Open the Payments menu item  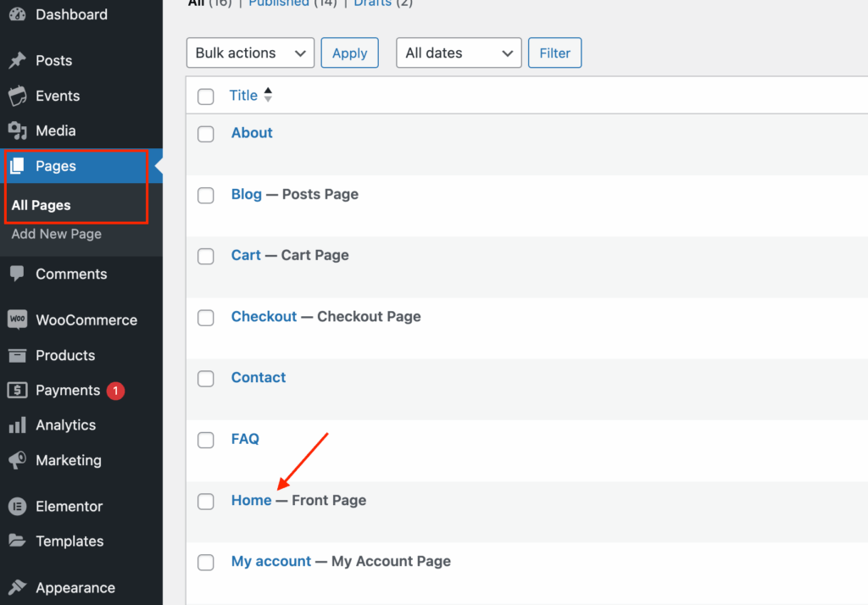68,391
